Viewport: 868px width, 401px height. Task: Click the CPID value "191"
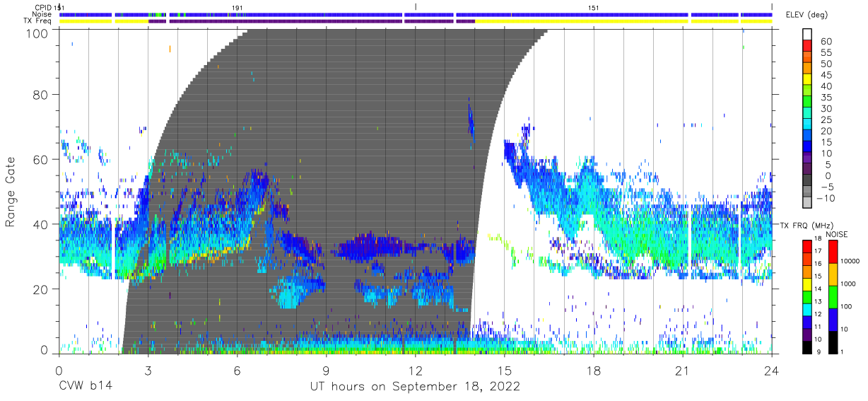pos(237,7)
